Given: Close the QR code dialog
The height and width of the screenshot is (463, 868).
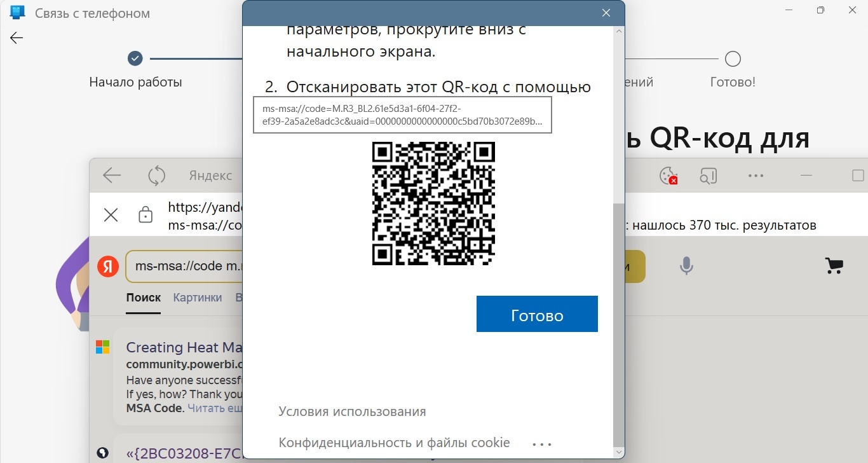Looking at the screenshot, I should tap(606, 13).
